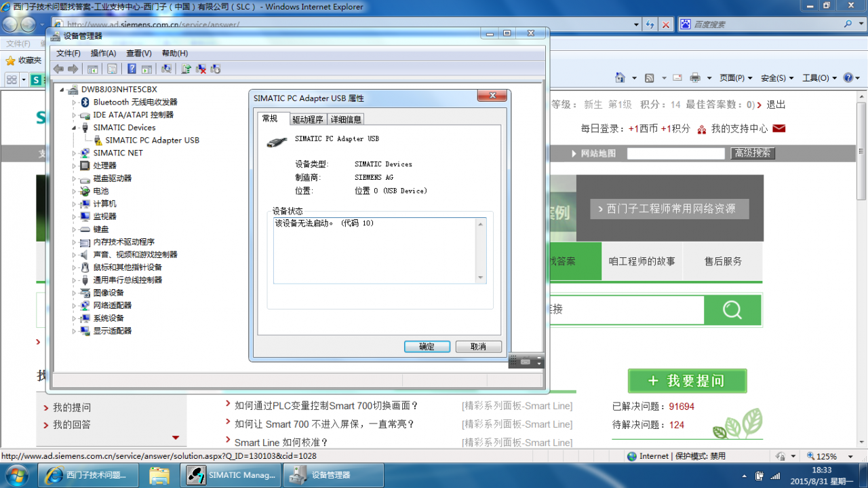Viewport: 868px width, 488px height.
Task: Open the 操作(A) menu in Device Manager
Action: click(x=103, y=53)
